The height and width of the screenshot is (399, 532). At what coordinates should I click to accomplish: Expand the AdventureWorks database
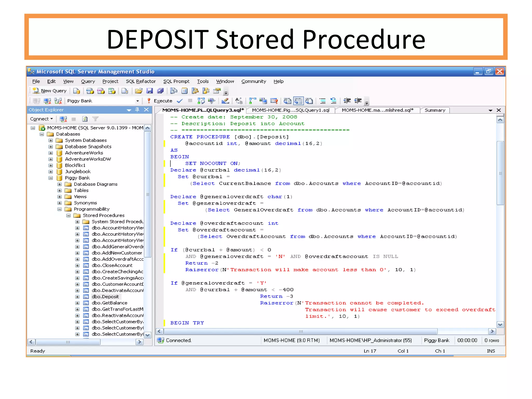pos(51,153)
